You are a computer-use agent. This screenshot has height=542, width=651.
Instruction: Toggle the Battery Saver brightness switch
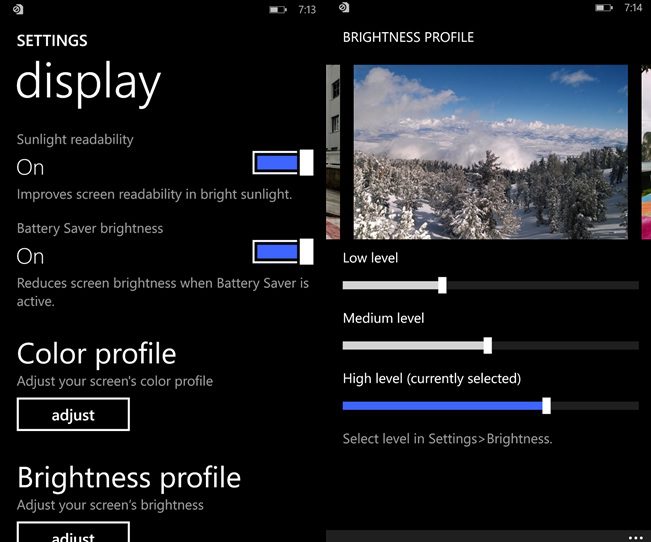click(283, 252)
